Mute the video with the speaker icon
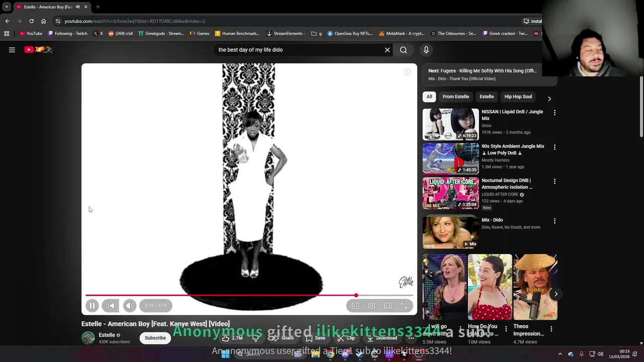644x362 pixels. click(129, 305)
